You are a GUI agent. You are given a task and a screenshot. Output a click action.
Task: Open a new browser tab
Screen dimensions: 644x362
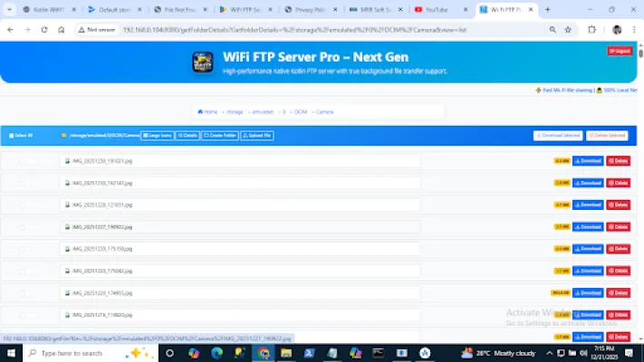coord(547,9)
